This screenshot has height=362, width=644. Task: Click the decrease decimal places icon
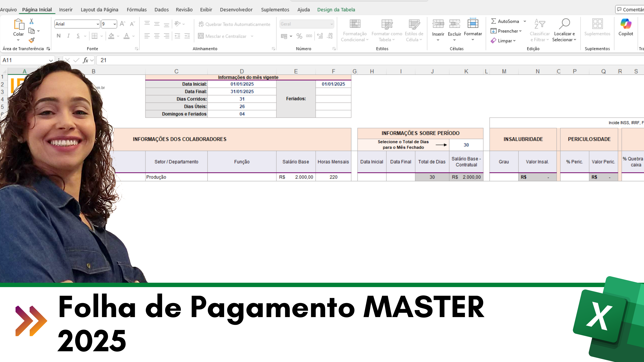tap(330, 36)
